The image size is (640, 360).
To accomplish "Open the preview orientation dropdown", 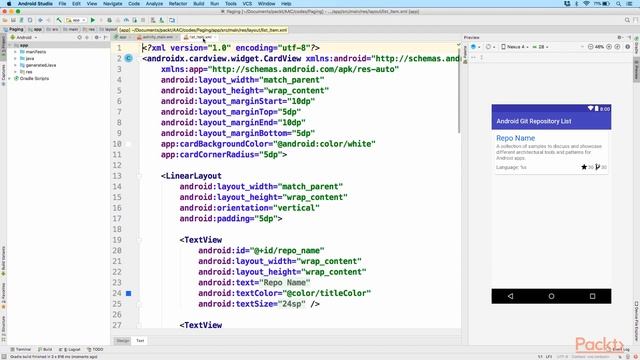I will (489, 47).
